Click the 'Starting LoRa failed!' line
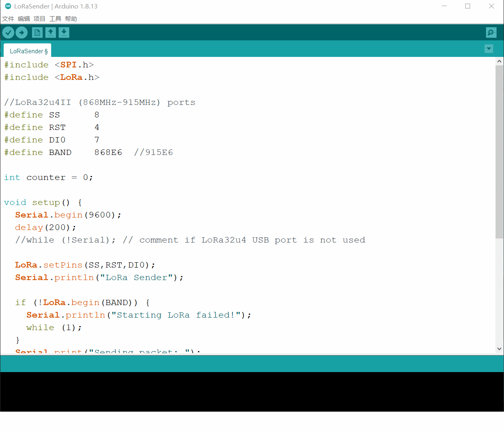Viewport: 504px width, 431px height. click(x=139, y=315)
